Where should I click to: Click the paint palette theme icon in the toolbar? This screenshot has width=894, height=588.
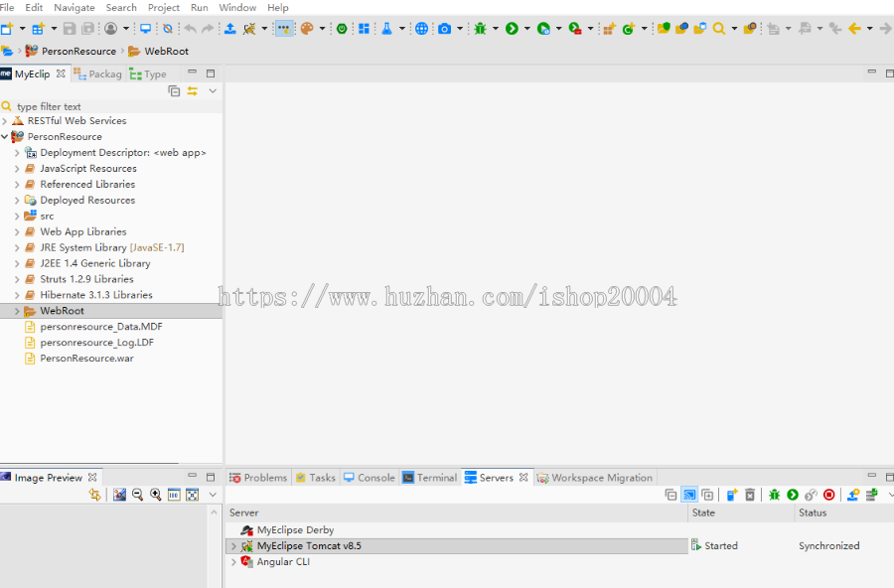[307, 29]
